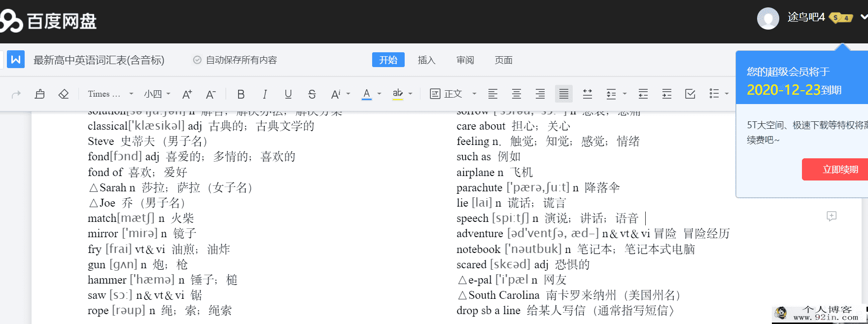Open font color dropdown arrow
Image resolution: width=868 pixels, height=324 pixels.
click(379, 94)
